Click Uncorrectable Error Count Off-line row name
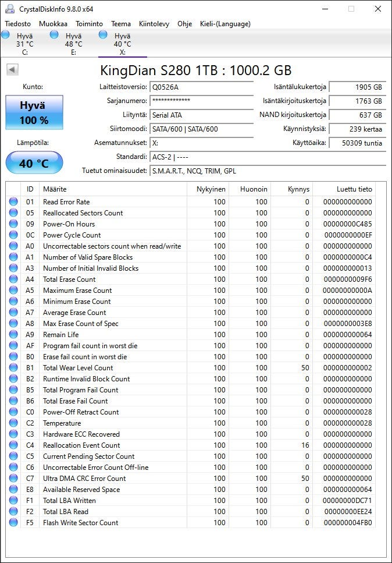Viewport: 392px width, 563px height. (x=96, y=467)
